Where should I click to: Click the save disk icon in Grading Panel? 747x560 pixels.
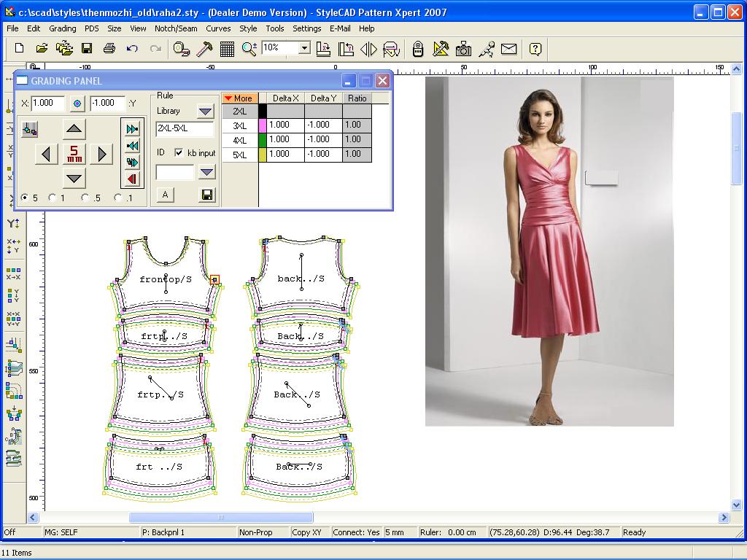tap(207, 194)
